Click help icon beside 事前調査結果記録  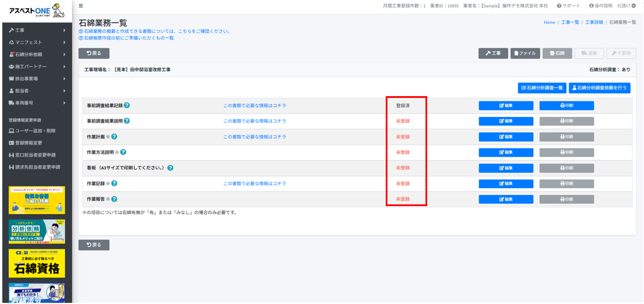127,105
